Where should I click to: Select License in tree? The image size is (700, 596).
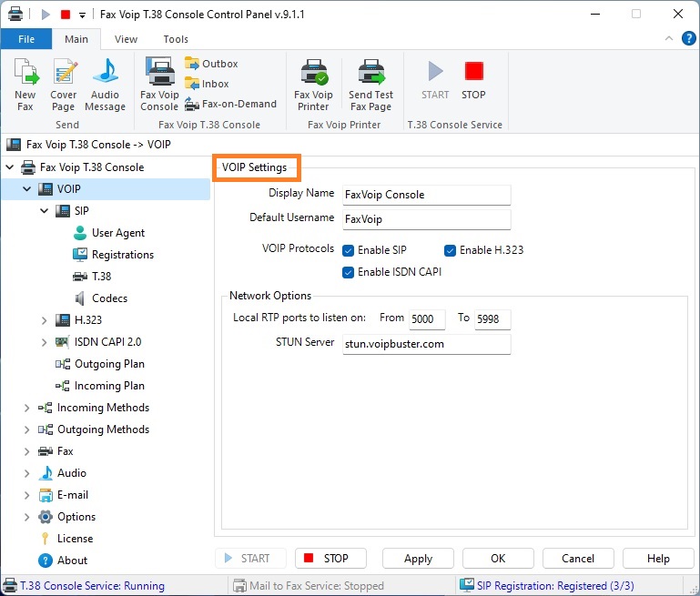tap(66, 539)
